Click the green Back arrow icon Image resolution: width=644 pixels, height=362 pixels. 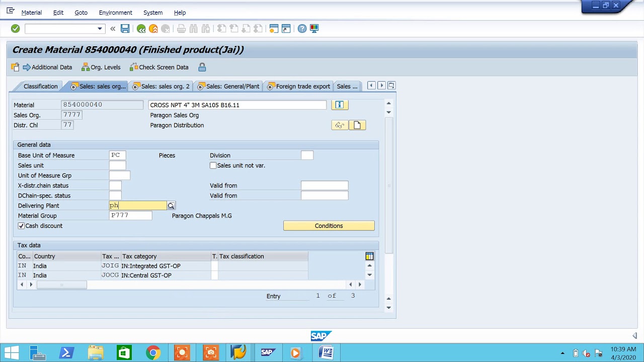pos(141,29)
